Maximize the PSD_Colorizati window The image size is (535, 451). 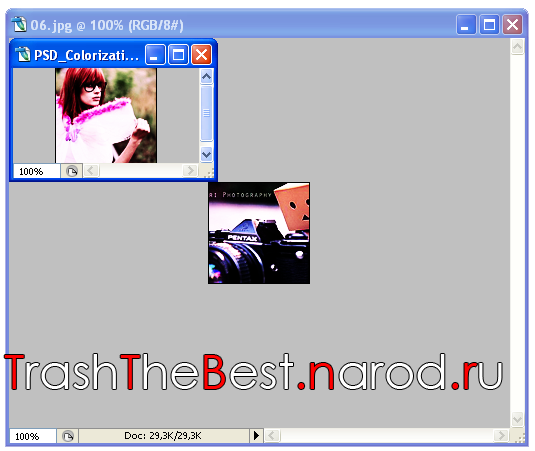coord(178,55)
